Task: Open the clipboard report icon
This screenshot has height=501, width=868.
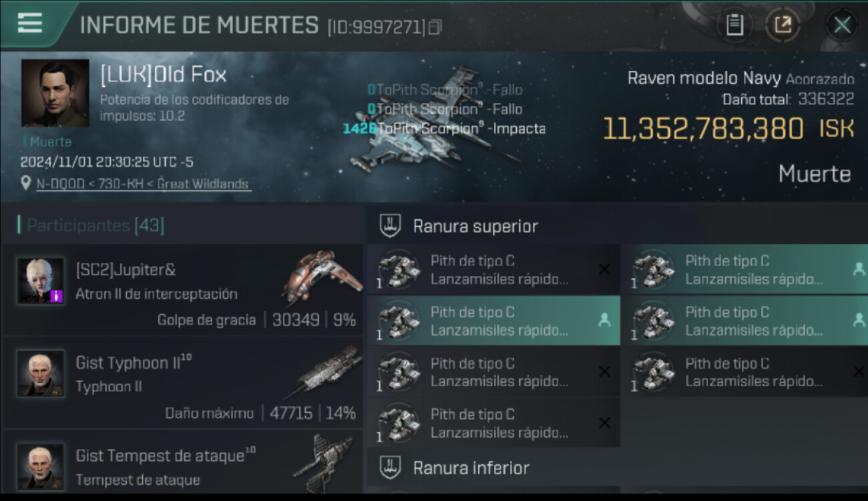Action: click(734, 25)
